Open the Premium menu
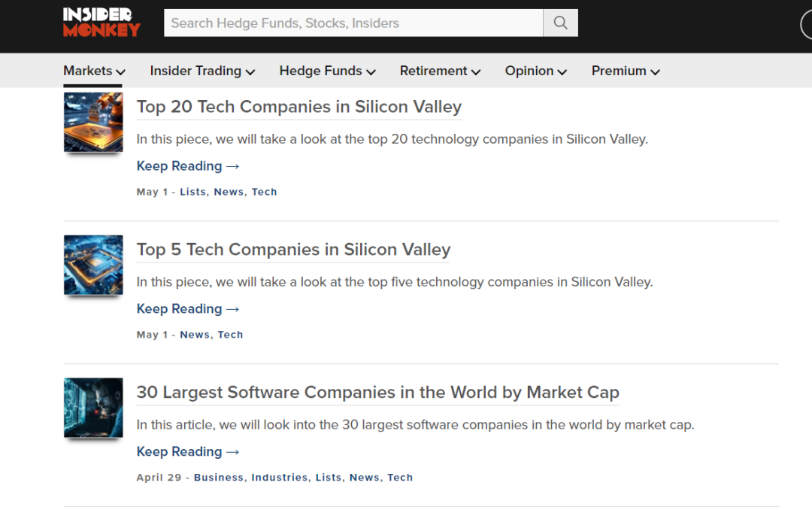The image size is (812, 510). pyautogui.click(x=625, y=71)
